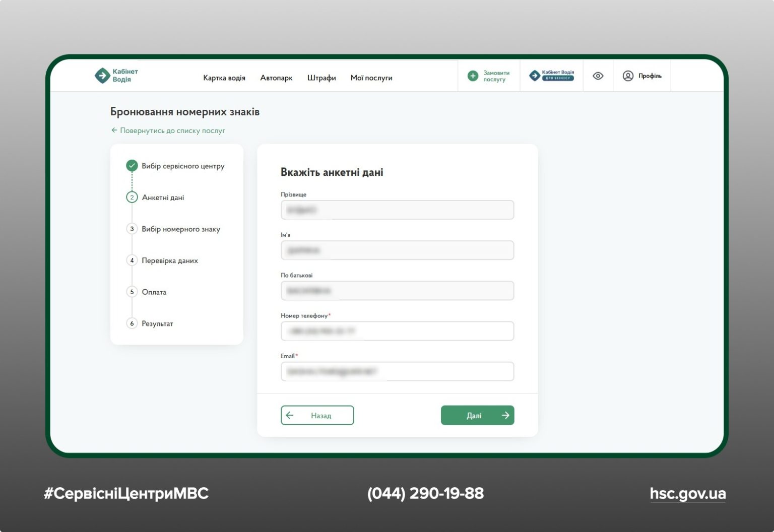Viewport: 774px width, 532px height.
Task: Click the right arrow on Далі button
Action: tap(505, 416)
